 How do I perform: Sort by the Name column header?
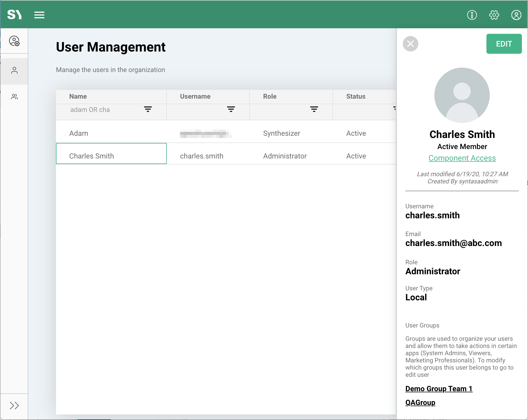click(78, 96)
